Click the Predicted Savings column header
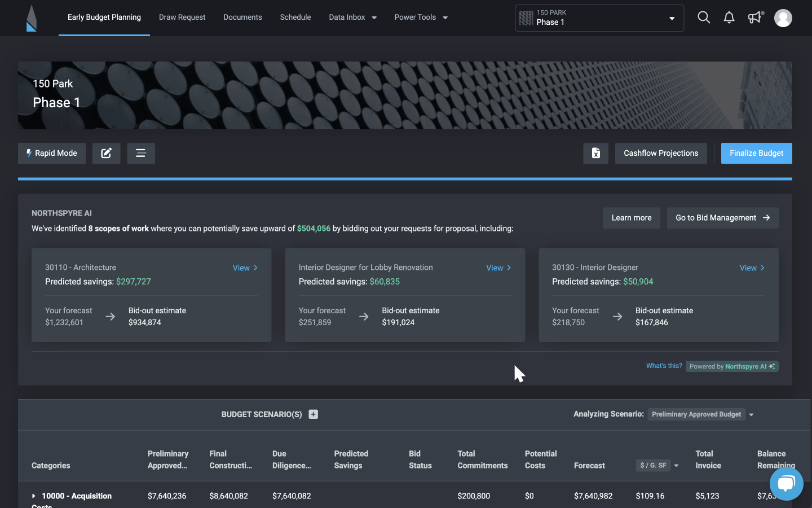Viewport: 812px width, 508px height. [351, 459]
